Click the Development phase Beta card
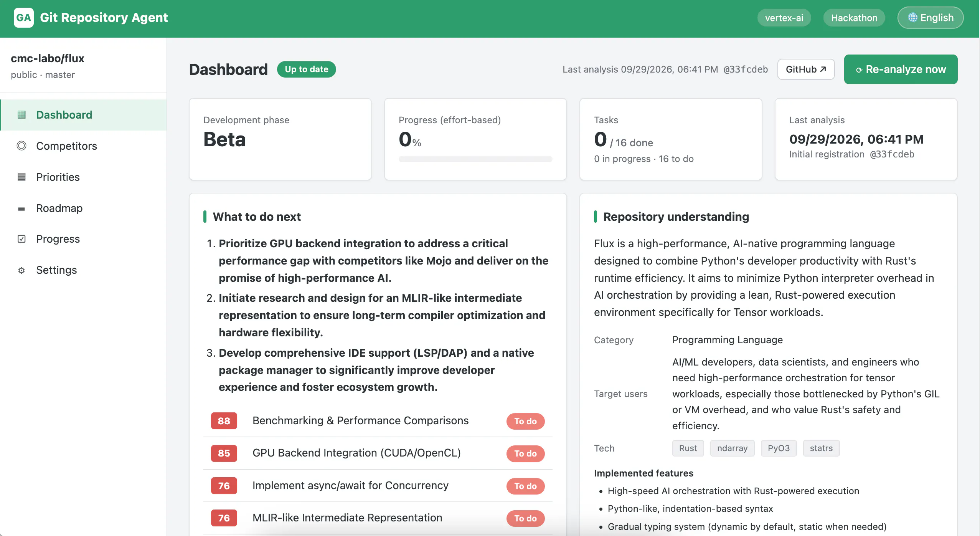This screenshot has height=536, width=980. click(x=280, y=139)
